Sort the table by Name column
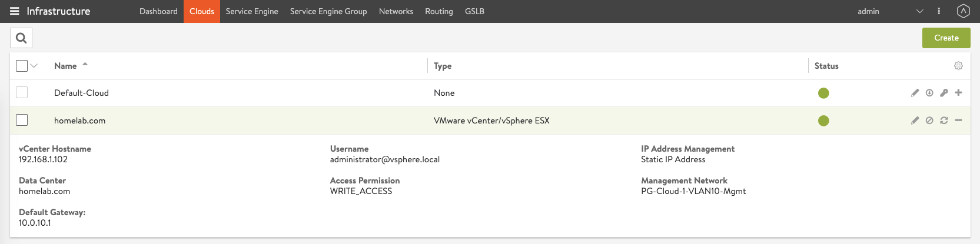Image resolution: width=980 pixels, height=244 pixels. pyautogui.click(x=65, y=66)
